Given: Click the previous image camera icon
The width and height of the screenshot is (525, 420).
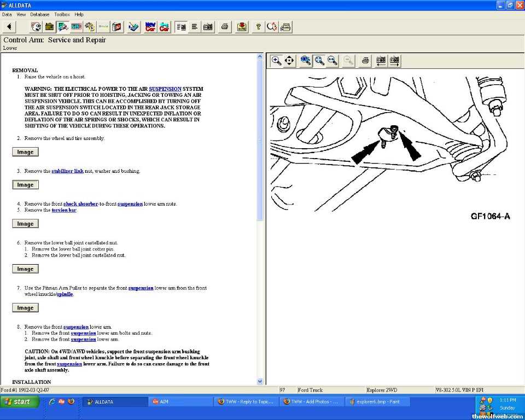Looking at the screenshot, I should [x=381, y=61].
